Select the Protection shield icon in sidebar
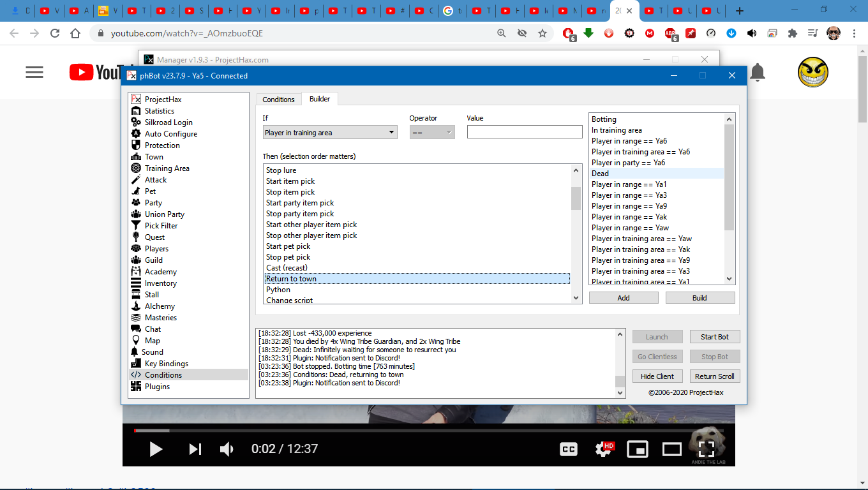This screenshot has width=868, height=490. (135, 145)
